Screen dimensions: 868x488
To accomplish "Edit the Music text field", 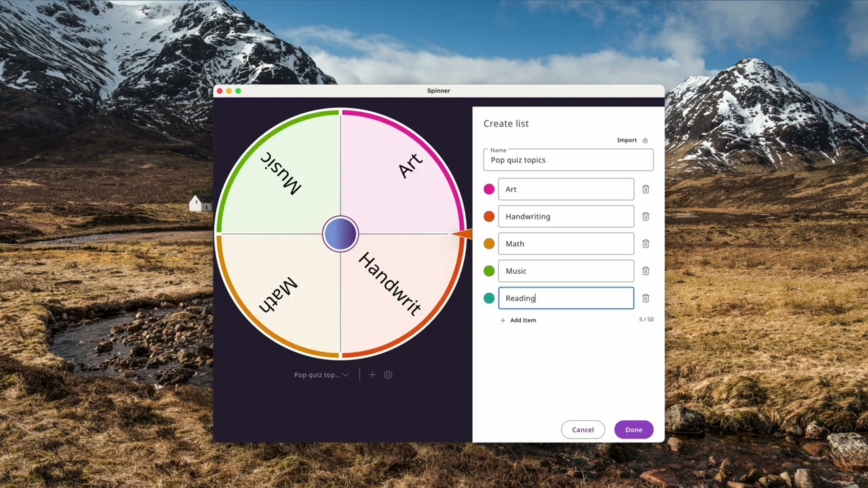I will (566, 270).
